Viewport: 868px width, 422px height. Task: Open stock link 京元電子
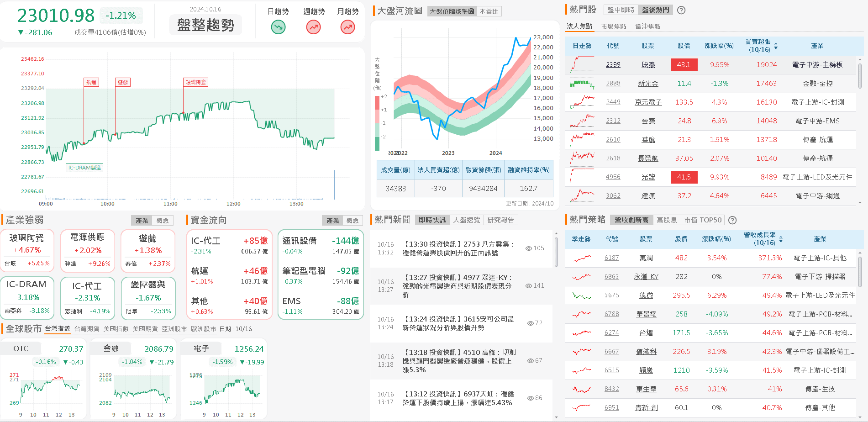[x=648, y=102]
